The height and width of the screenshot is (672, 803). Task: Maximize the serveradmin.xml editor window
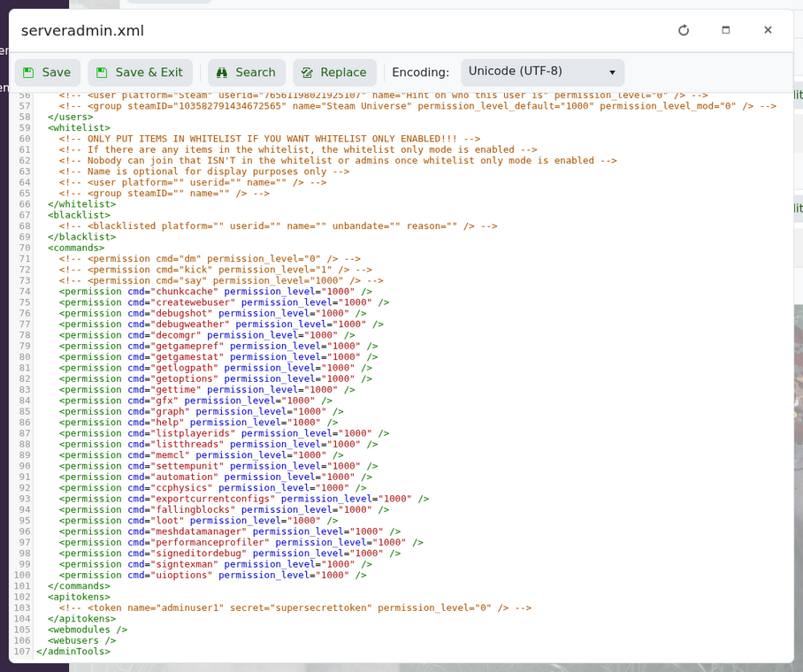[x=726, y=30]
